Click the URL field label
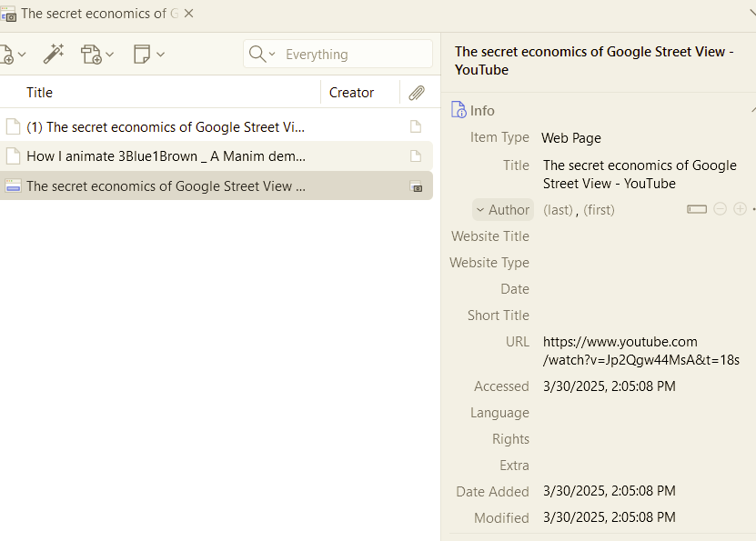Viewport: 756px width, 541px height. 518,342
